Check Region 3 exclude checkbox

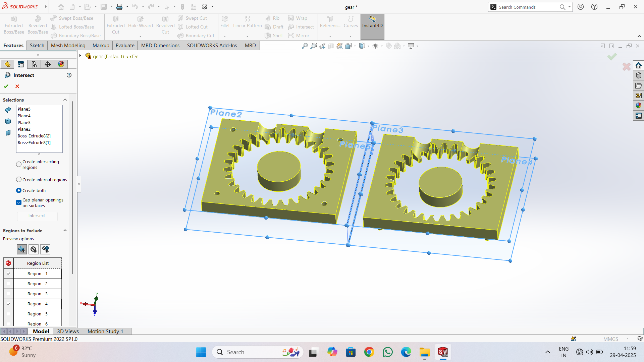coord(8,294)
